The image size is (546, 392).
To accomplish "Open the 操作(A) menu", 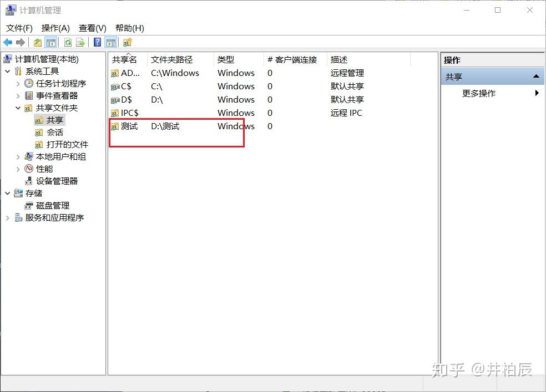I will click(x=55, y=28).
